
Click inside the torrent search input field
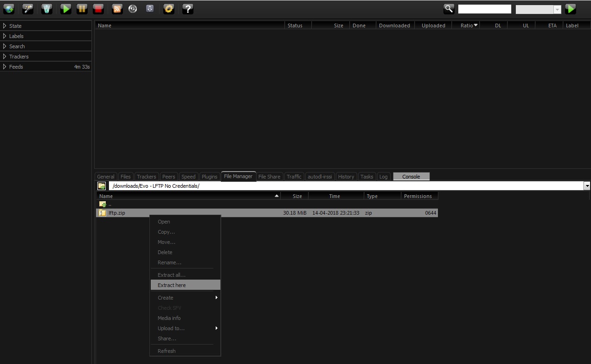pos(484,8)
